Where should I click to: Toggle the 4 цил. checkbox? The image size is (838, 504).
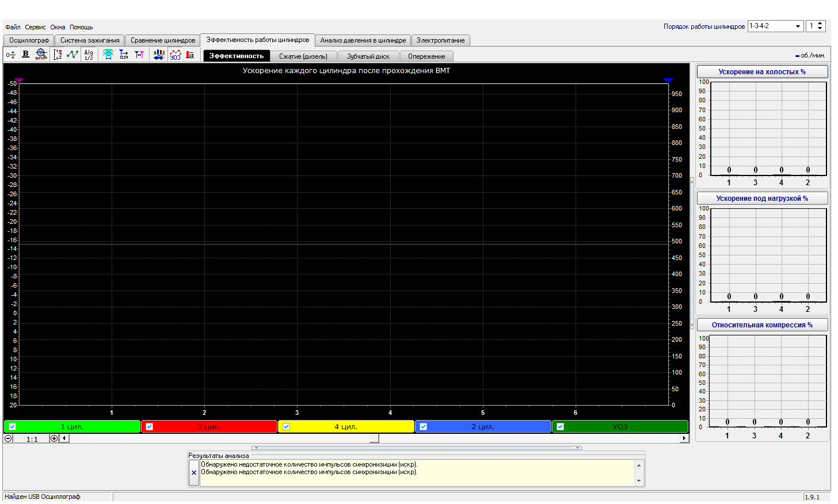click(286, 427)
